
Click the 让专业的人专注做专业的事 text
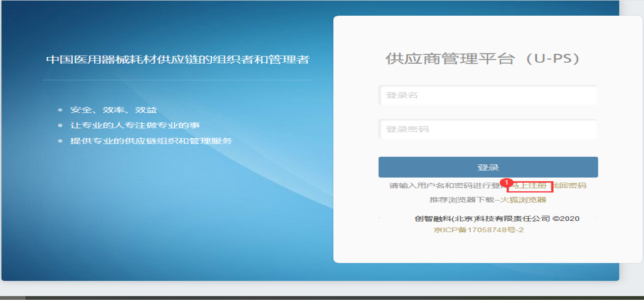pos(135,125)
